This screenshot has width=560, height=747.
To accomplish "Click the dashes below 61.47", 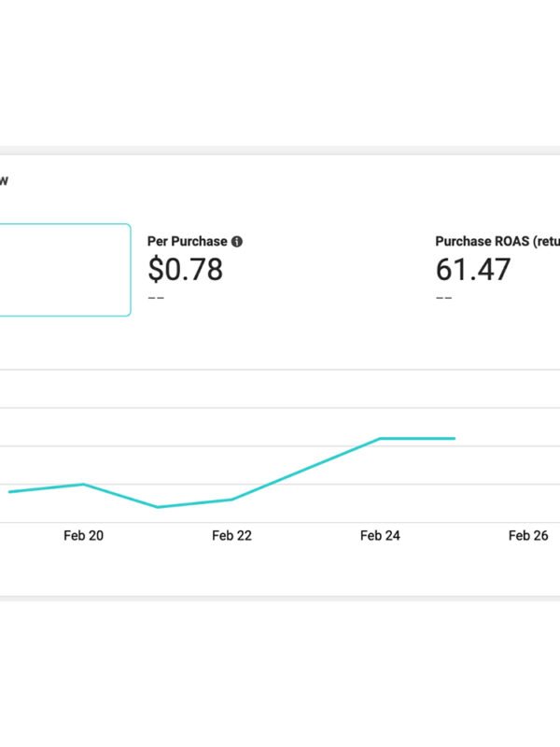I will pyautogui.click(x=443, y=298).
